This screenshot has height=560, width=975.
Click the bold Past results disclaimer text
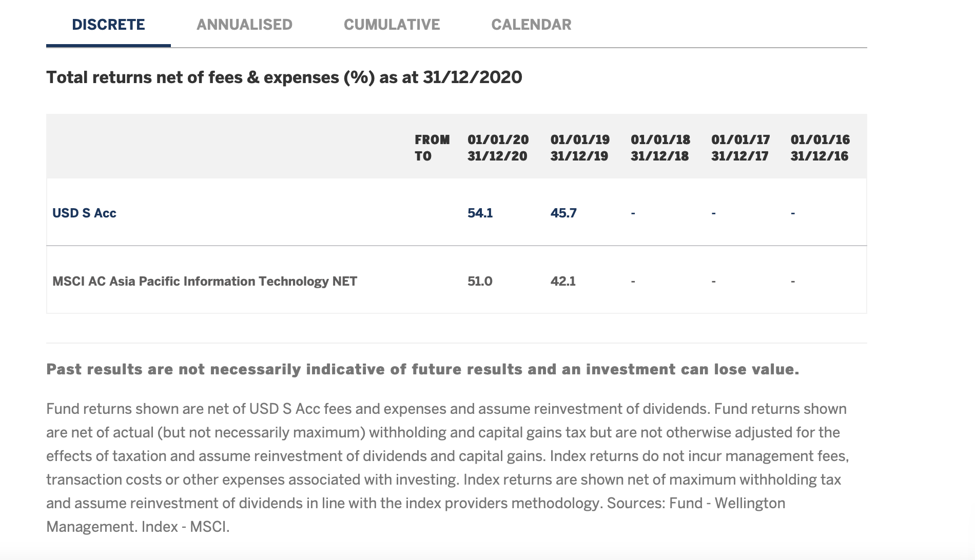click(422, 369)
